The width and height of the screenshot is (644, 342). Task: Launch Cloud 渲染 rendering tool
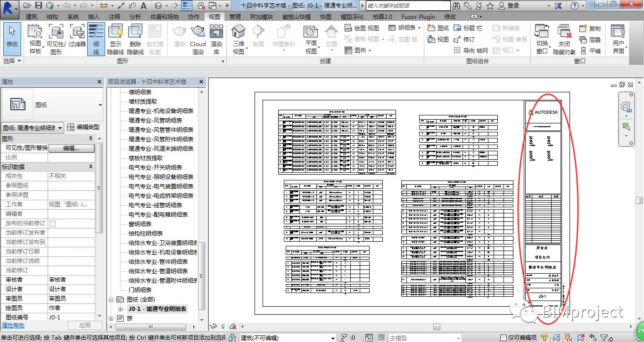pos(198,39)
